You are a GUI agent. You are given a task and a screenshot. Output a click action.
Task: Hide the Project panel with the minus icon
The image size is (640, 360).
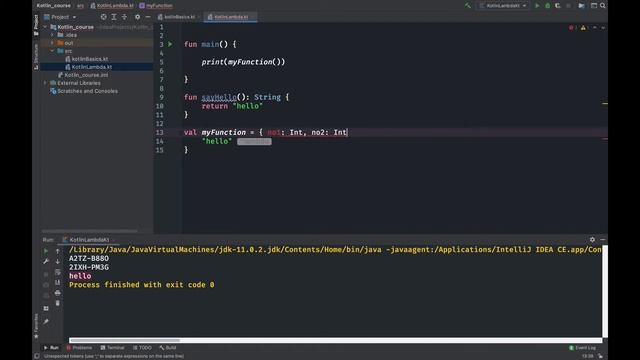tap(148, 17)
